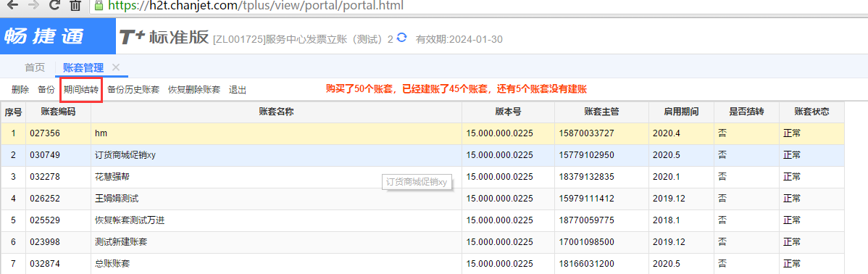Click the red notice about 50个账套
The image size is (868, 274).
(x=456, y=88)
